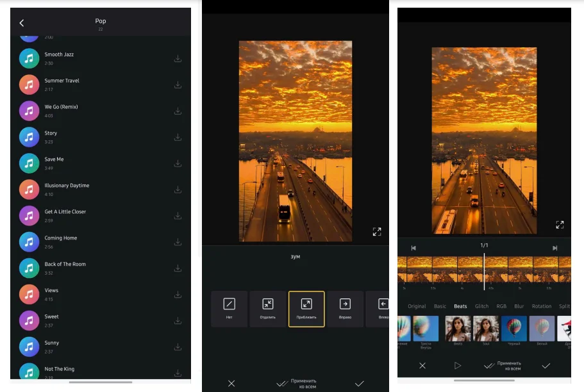
Task: Expand effects-screen preview to fullscreen
Action: [x=560, y=224]
